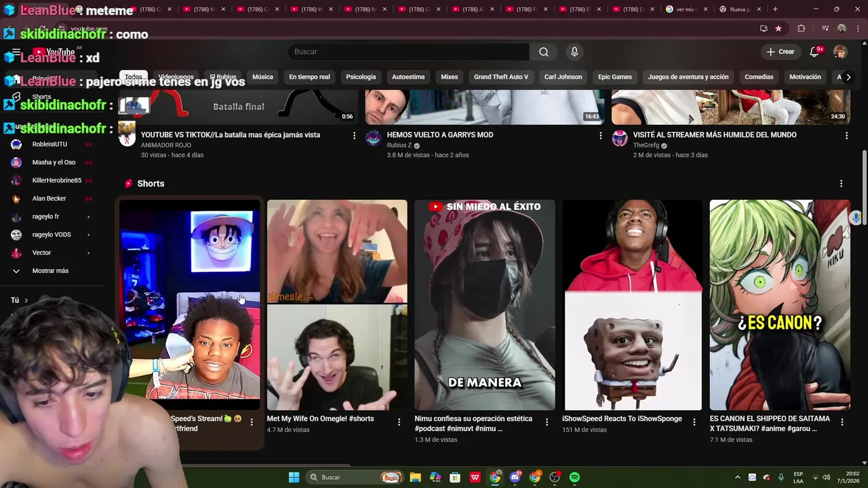Select the Música filter chip

262,77
